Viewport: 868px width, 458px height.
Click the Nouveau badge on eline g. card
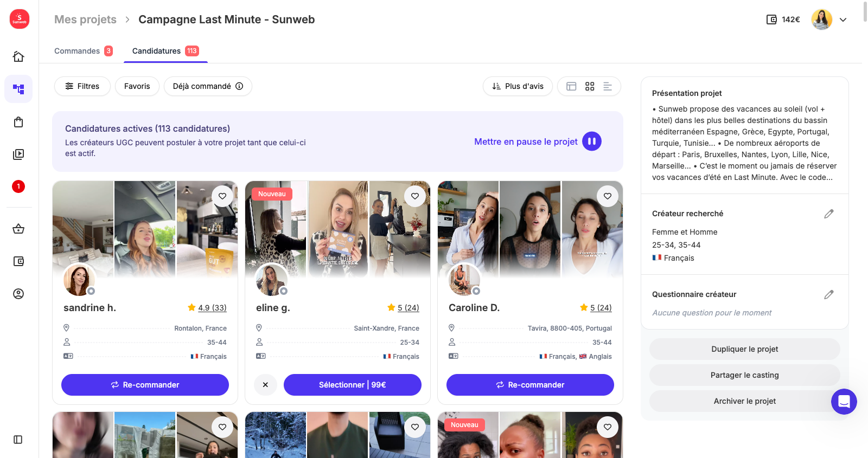272,194
